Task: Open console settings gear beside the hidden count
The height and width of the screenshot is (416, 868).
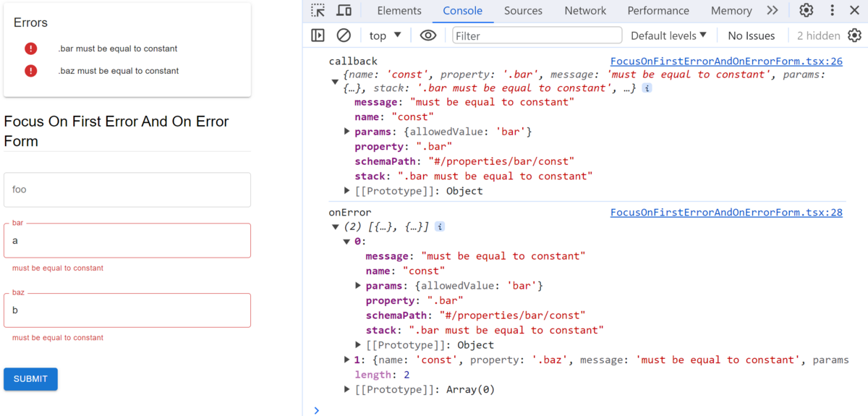Action: tap(855, 35)
